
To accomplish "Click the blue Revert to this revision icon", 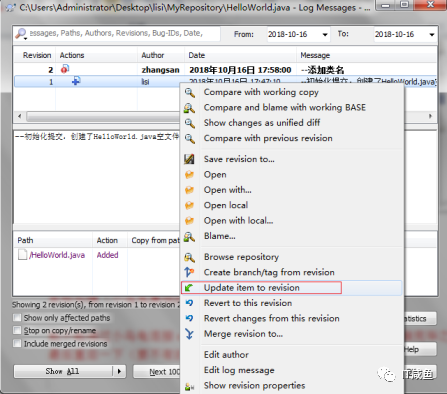I will pyautogui.click(x=189, y=303).
